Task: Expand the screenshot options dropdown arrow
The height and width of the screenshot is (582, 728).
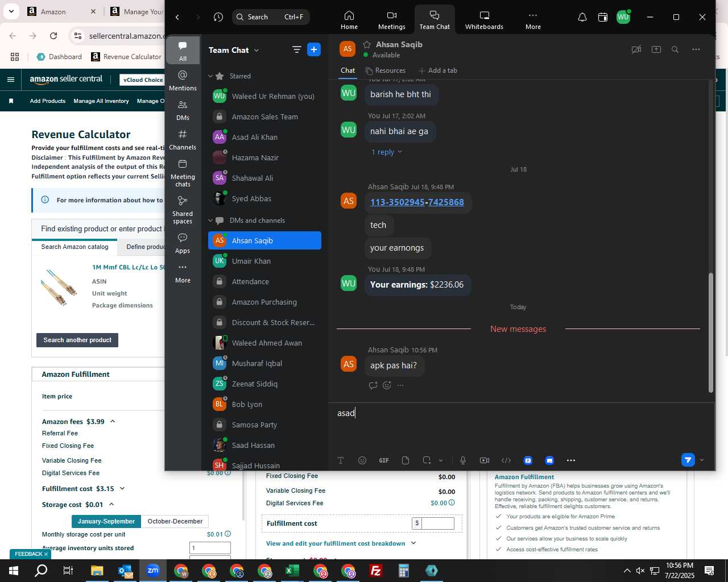Action: point(441,460)
